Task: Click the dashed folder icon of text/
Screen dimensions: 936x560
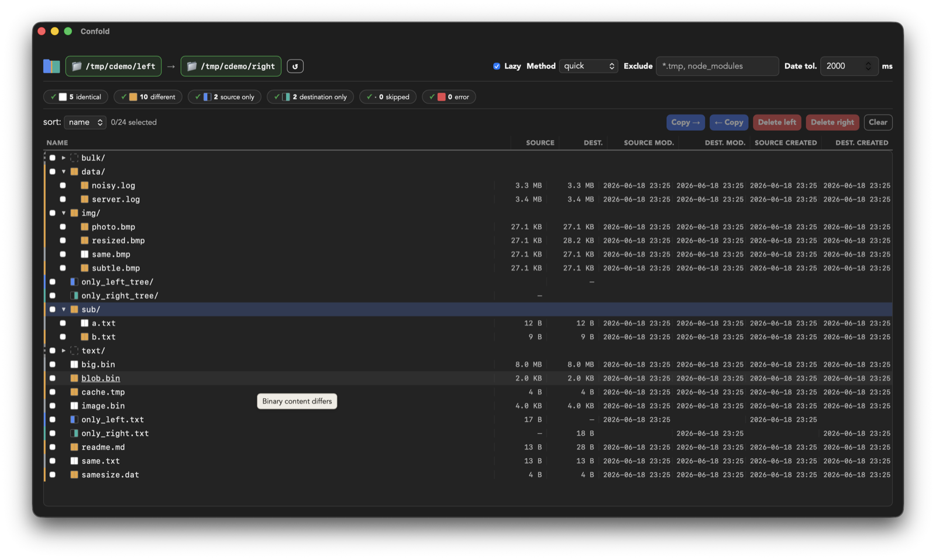Action: pos(74,351)
